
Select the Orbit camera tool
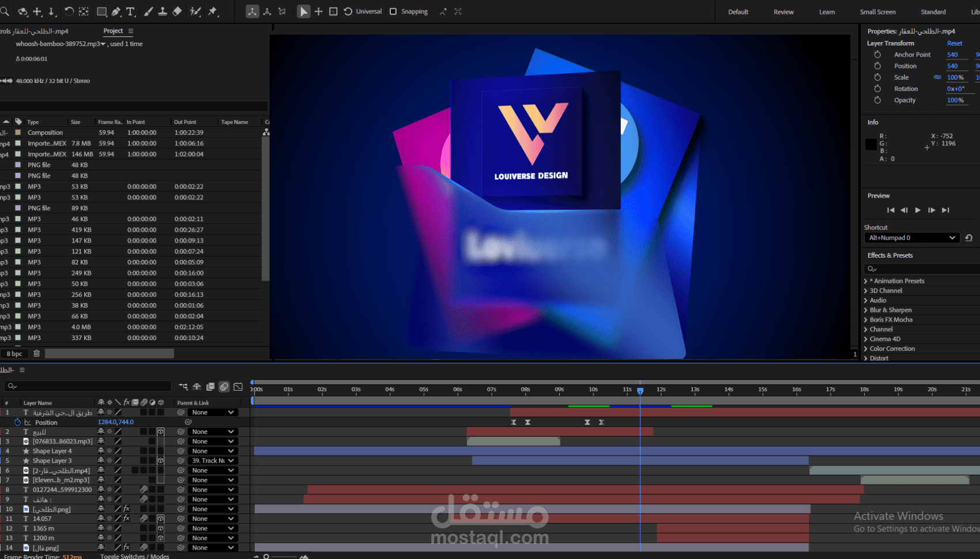click(x=23, y=12)
